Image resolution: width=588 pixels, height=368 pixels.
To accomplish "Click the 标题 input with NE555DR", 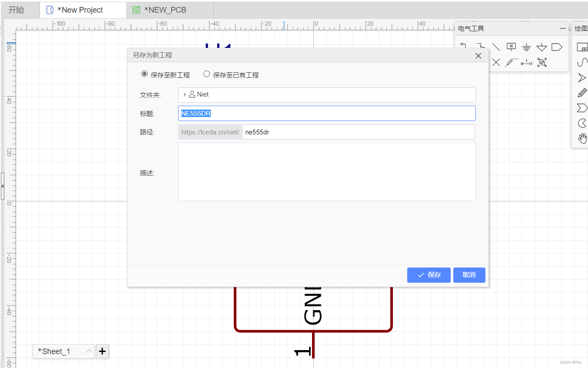I will (327, 113).
